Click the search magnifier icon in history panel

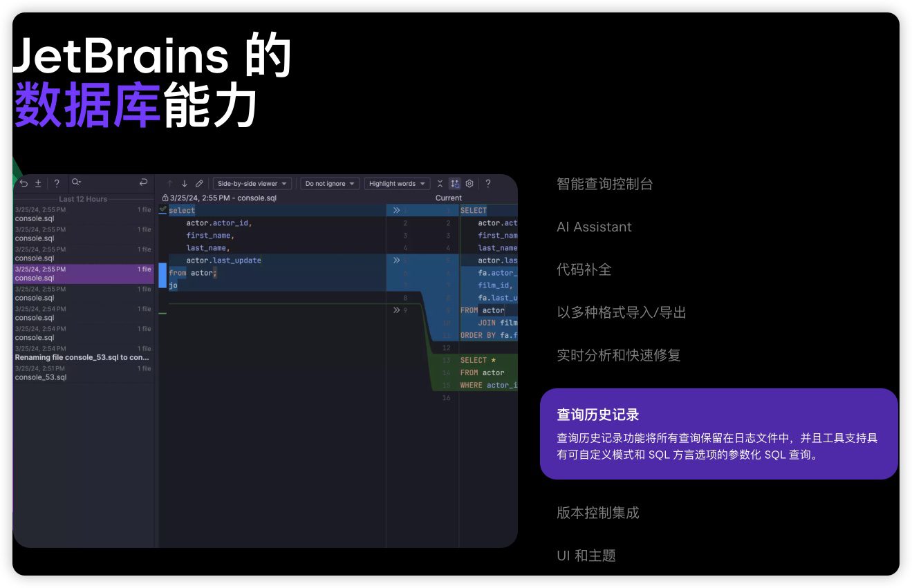tap(76, 182)
